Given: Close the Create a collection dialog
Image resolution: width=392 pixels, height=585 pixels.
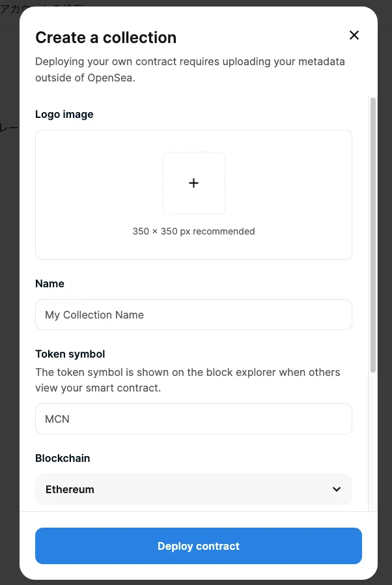Looking at the screenshot, I should tap(354, 35).
